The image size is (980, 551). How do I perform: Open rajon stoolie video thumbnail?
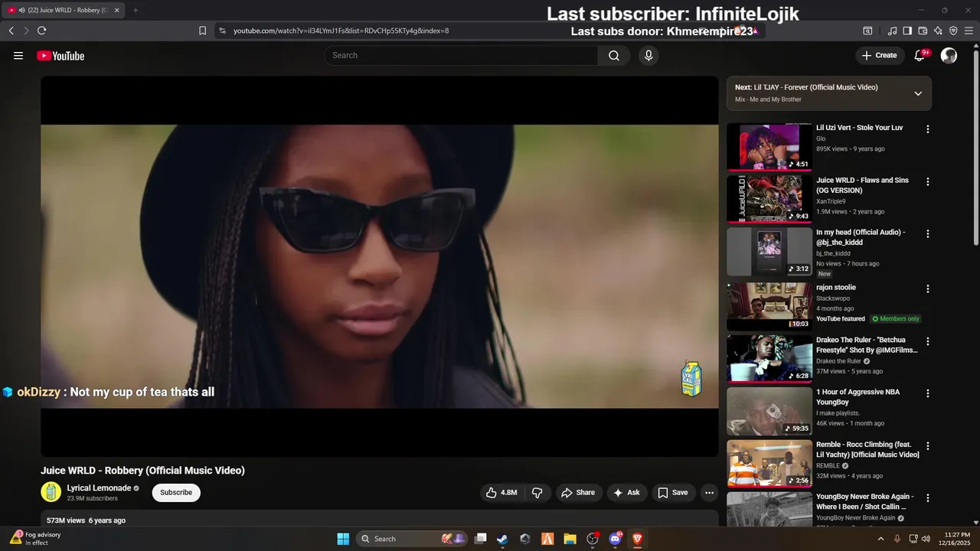pyautogui.click(x=769, y=306)
